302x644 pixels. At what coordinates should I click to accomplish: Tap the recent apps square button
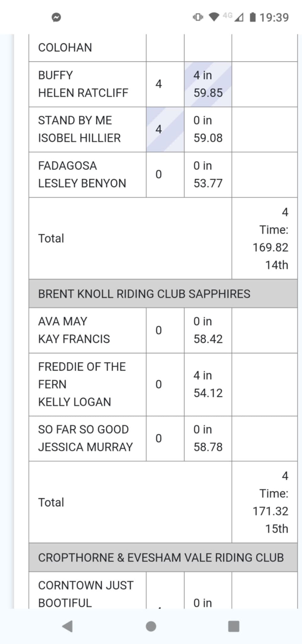[234, 626]
